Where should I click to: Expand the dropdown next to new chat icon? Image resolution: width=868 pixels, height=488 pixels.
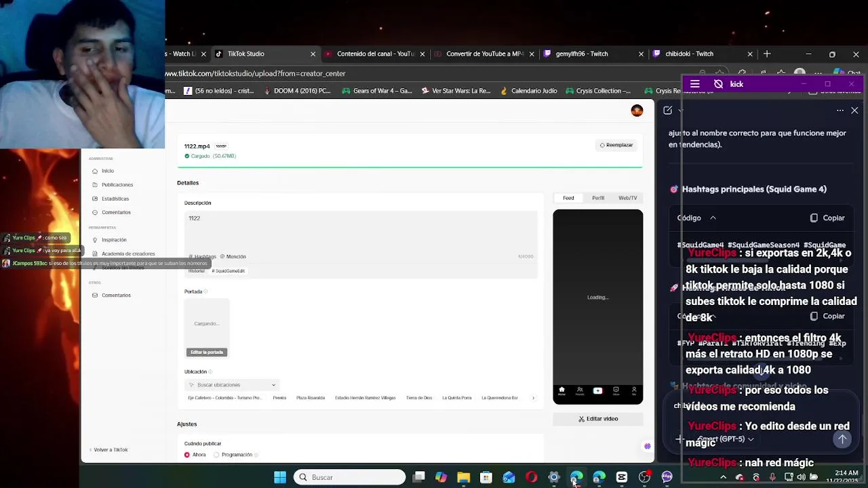(681, 110)
